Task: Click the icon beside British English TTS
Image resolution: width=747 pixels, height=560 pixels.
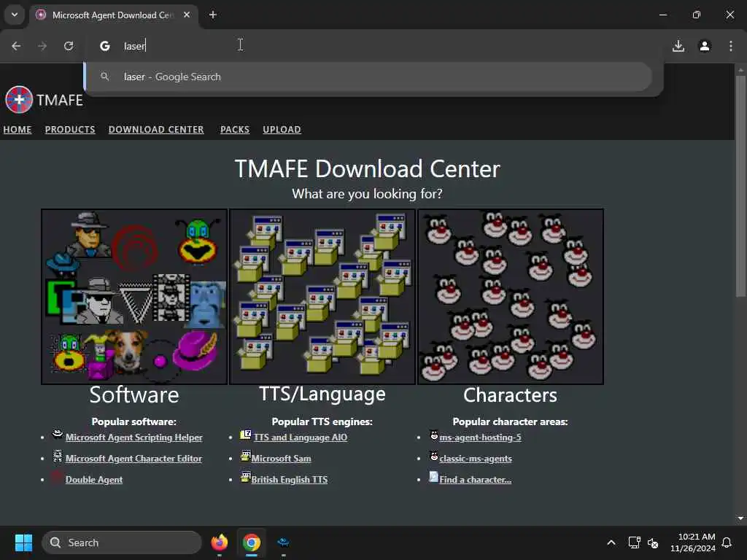Action: tap(245, 477)
